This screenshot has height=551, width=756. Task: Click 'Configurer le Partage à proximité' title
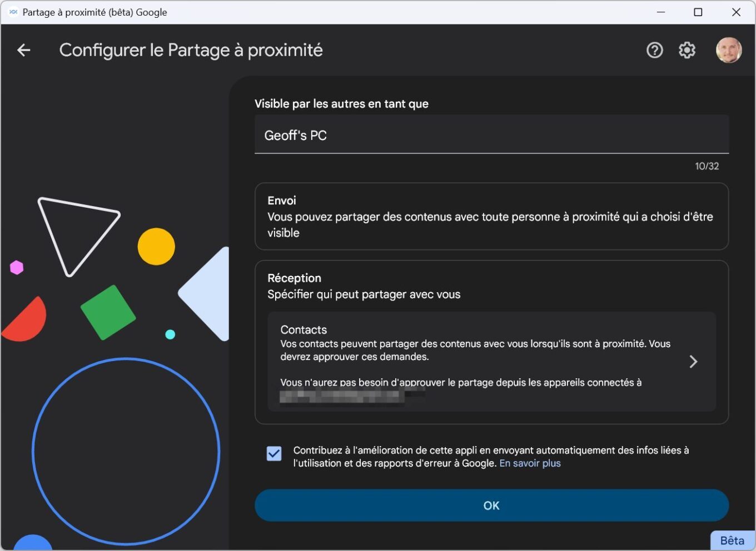(191, 51)
